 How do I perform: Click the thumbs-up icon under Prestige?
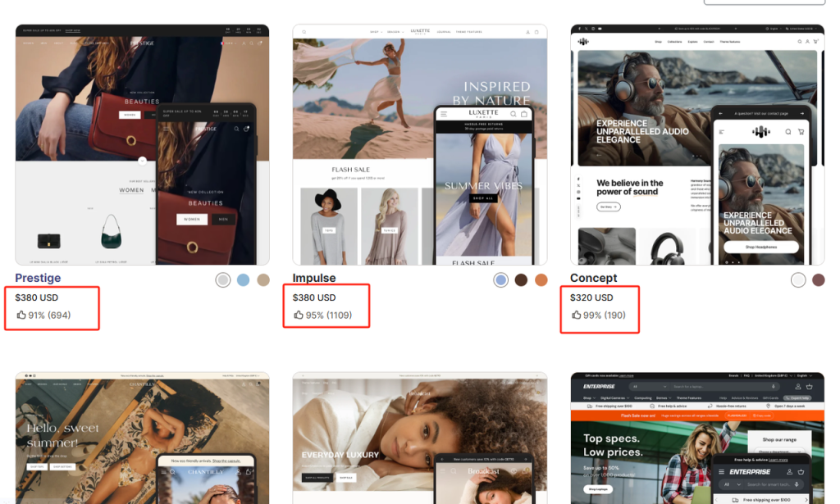(21, 315)
